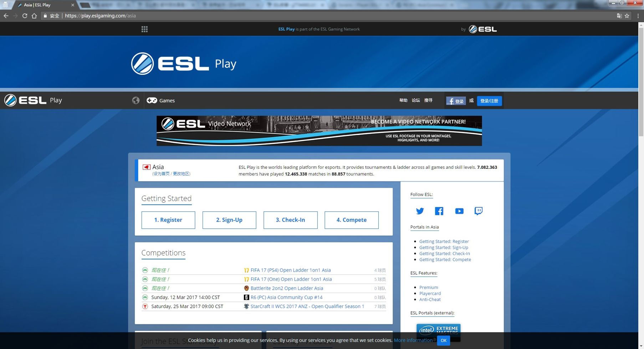Open R6 (PC) Asia Community Cup #14
Image resolution: width=644 pixels, height=349 pixels.
pyautogui.click(x=286, y=297)
